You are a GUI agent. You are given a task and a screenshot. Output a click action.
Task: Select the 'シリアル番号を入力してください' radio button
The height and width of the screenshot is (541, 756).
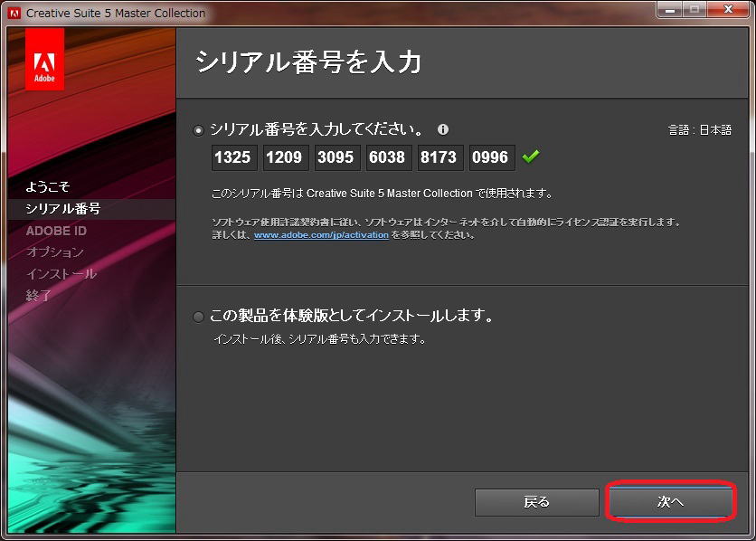(x=198, y=130)
